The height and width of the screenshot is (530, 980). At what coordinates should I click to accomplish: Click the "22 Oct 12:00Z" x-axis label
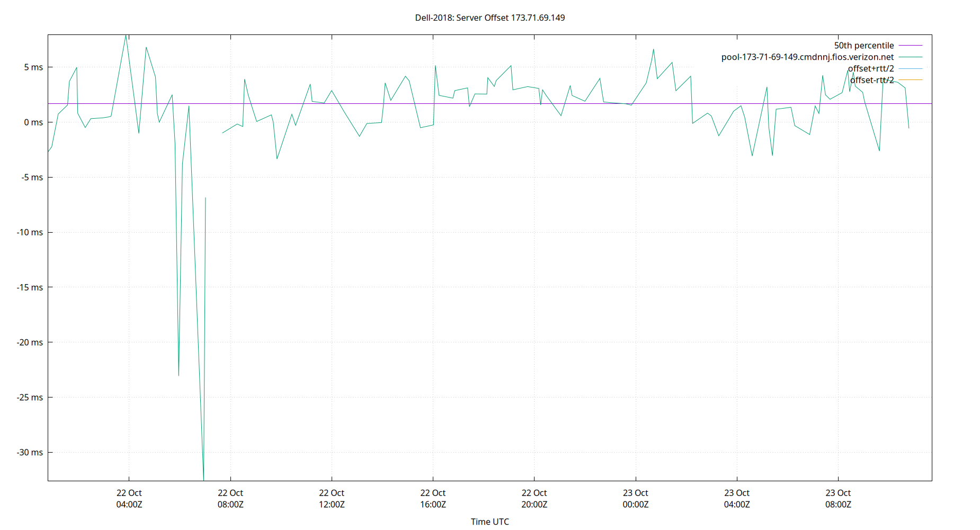coord(332,499)
